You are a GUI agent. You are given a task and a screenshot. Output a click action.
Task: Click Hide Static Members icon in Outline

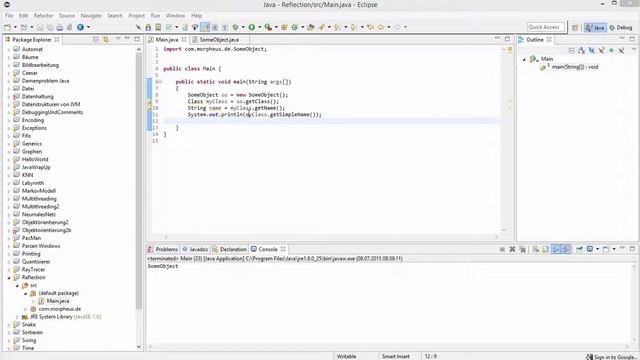pyautogui.click(x=601, y=51)
